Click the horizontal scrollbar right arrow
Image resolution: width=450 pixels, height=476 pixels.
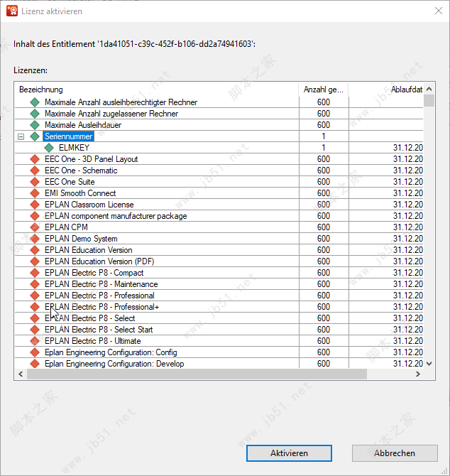coord(418,374)
